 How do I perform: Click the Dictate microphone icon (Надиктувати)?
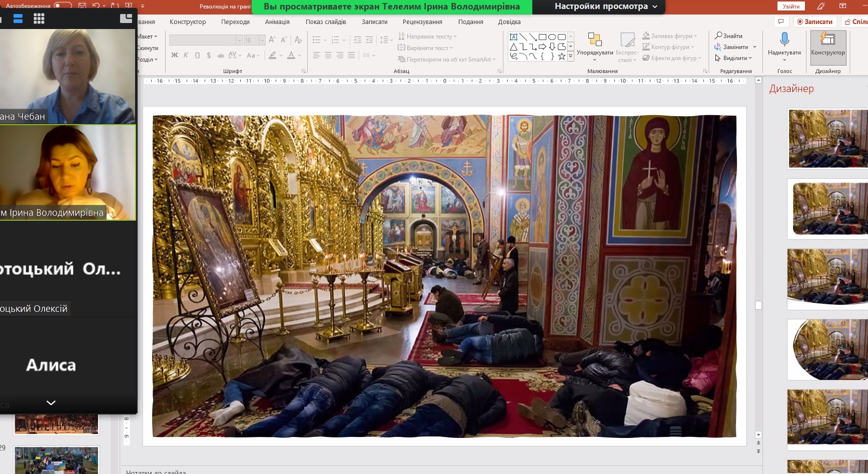[784, 40]
